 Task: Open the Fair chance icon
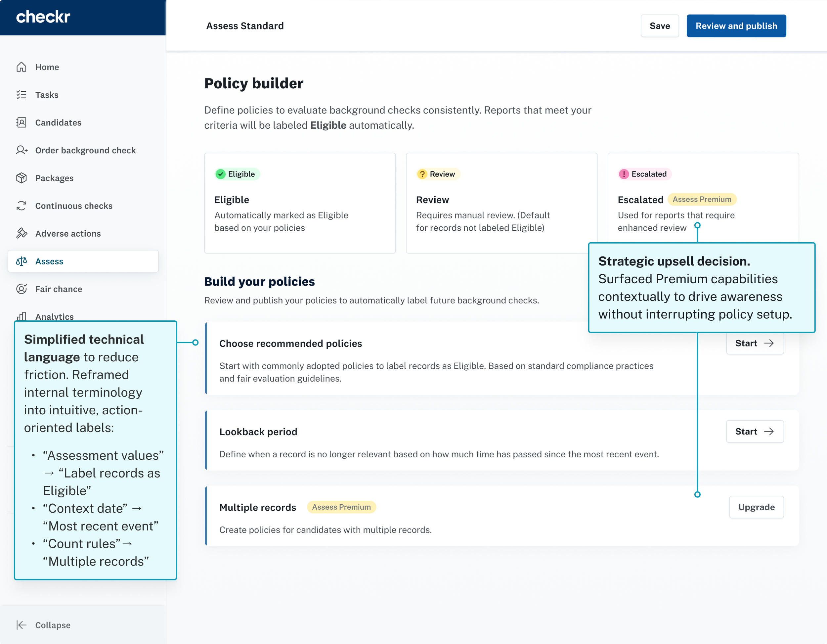pos(22,289)
